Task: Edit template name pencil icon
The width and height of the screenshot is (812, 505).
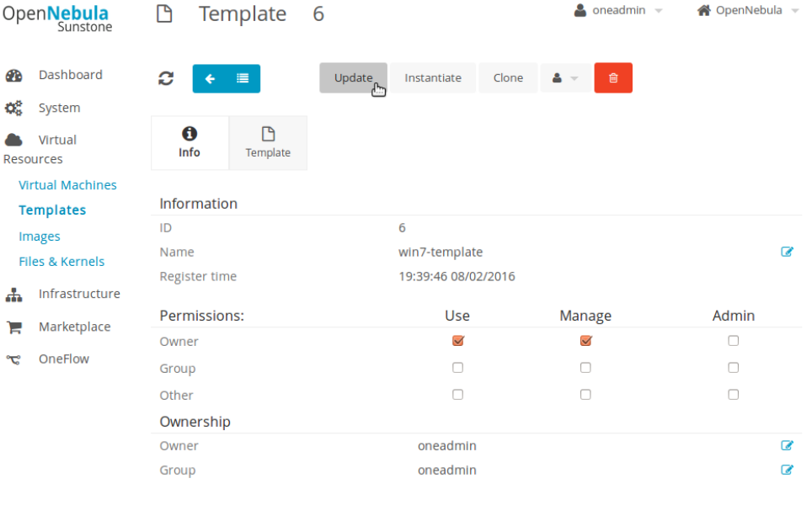Action: 787,252
